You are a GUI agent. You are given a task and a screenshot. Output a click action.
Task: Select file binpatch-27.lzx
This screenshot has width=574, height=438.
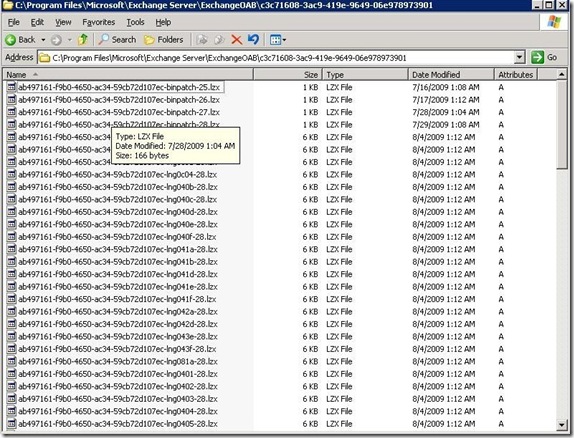119,112
